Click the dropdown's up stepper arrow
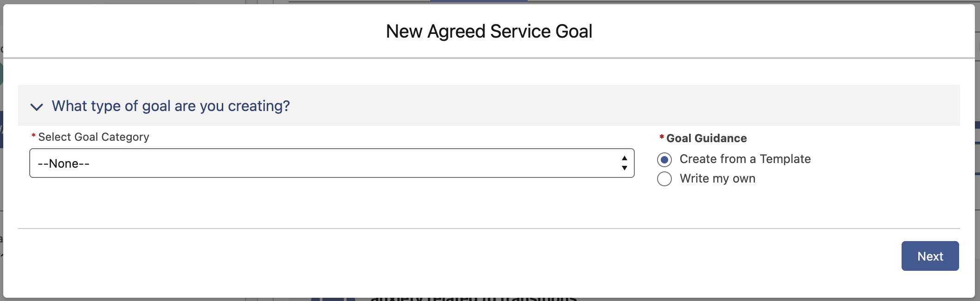980x301 pixels. pos(625,157)
